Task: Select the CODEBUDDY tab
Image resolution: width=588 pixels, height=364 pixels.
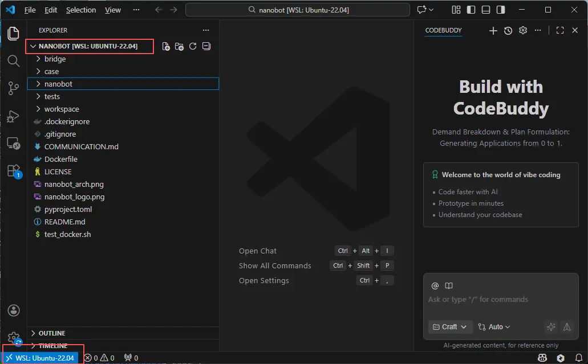Action: click(444, 30)
